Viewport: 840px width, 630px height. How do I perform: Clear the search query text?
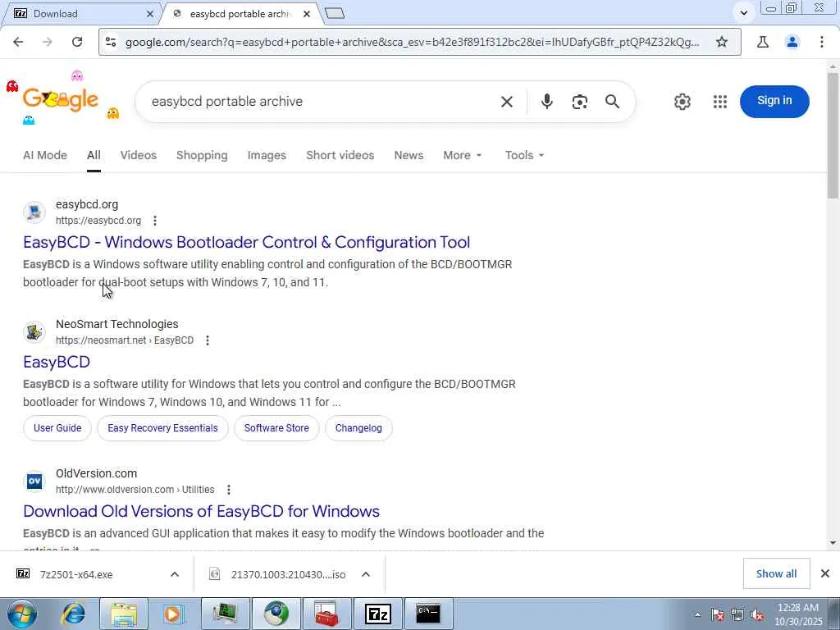click(507, 101)
